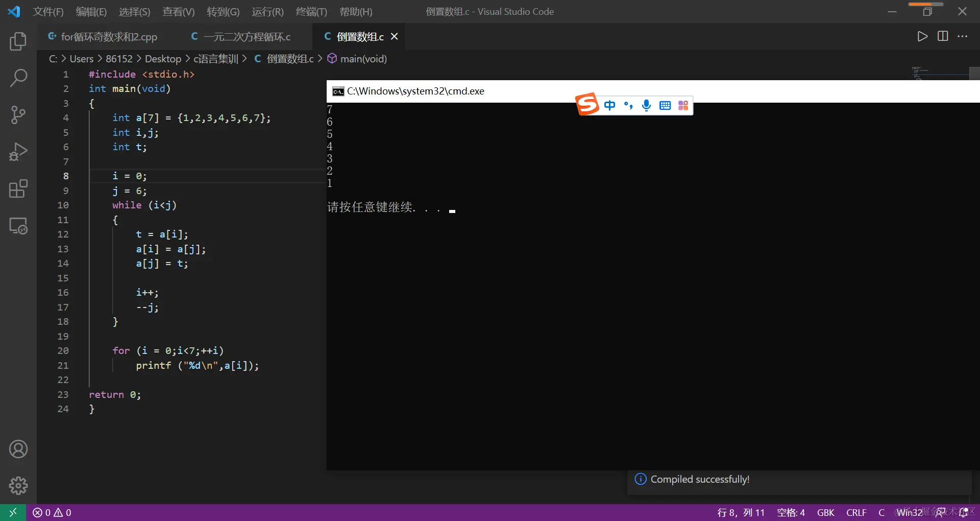Open the Remote Explorer view
980x521 pixels.
point(18,226)
